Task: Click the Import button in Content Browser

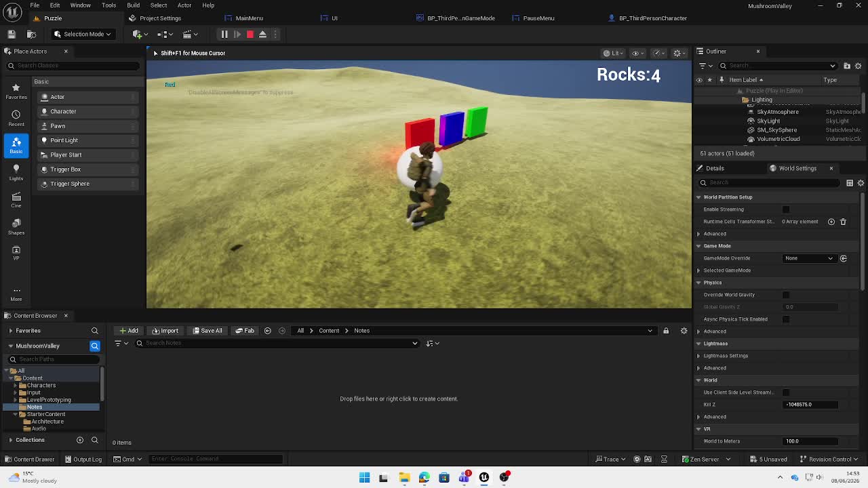Action: [165, 331]
